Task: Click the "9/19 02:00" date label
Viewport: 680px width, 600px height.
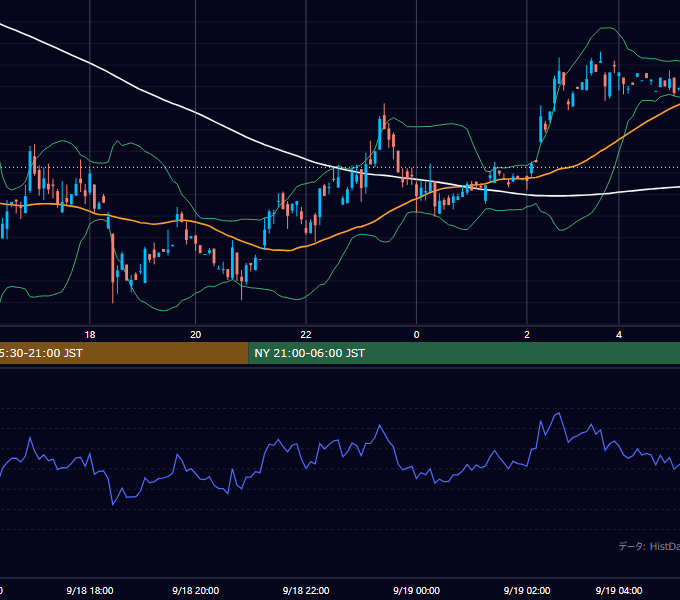Action: 526,591
